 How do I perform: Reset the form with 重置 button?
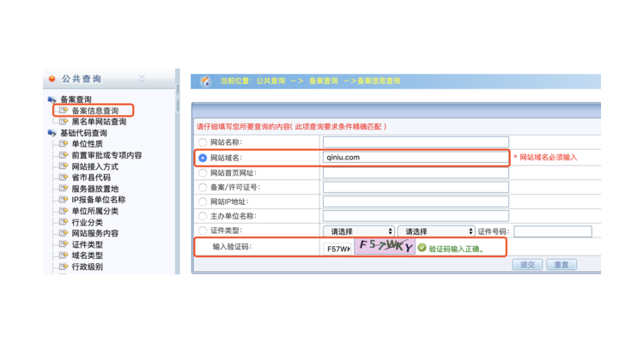click(562, 265)
